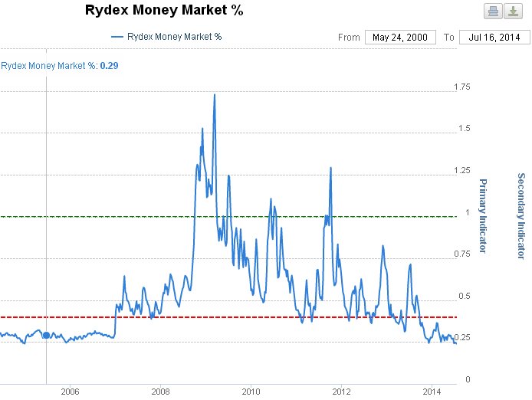Click the blue line icon in the legend
Screen dimensions: 532x400
click(117, 36)
